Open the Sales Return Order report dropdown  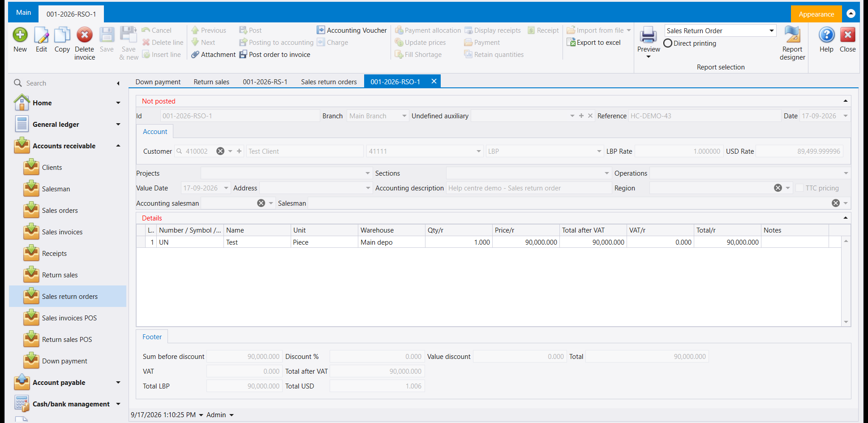click(772, 31)
